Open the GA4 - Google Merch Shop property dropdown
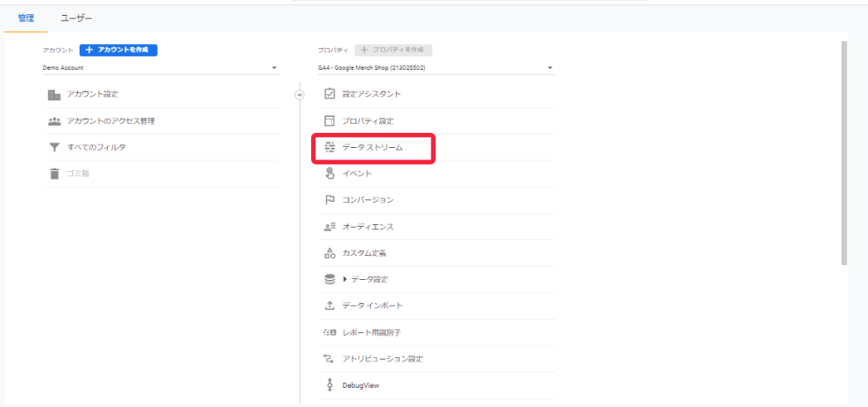 pyautogui.click(x=436, y=68)
